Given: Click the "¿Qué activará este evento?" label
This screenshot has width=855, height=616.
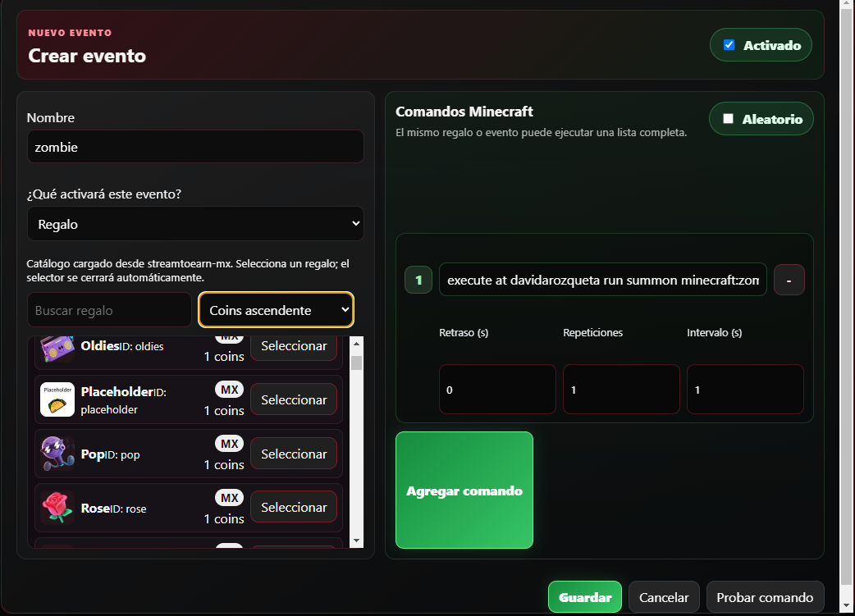Looking at the screenshot, I should click(103, 194).
